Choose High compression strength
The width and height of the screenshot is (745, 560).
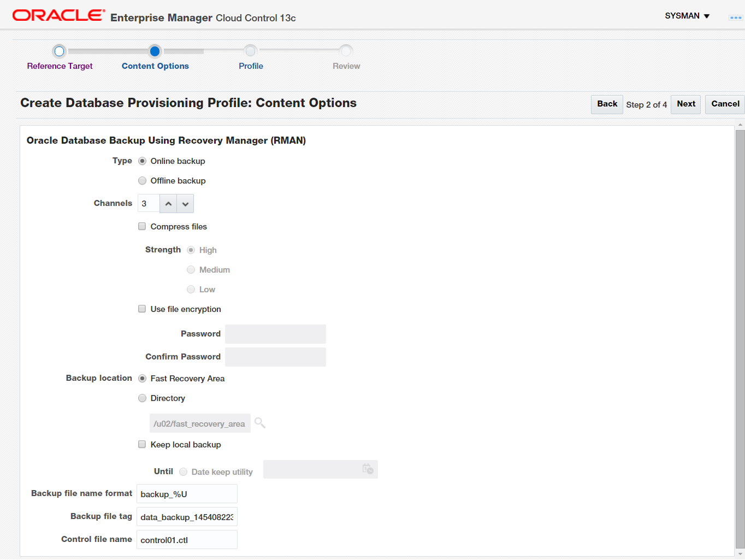click(191, 250)
